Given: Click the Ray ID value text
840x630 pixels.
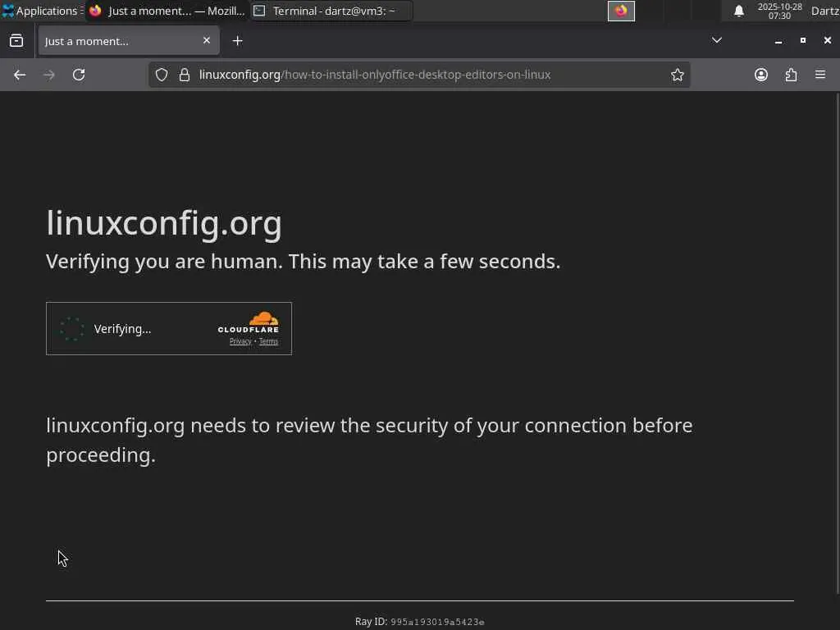Looking at the screenshot, I should click(437, 622).
